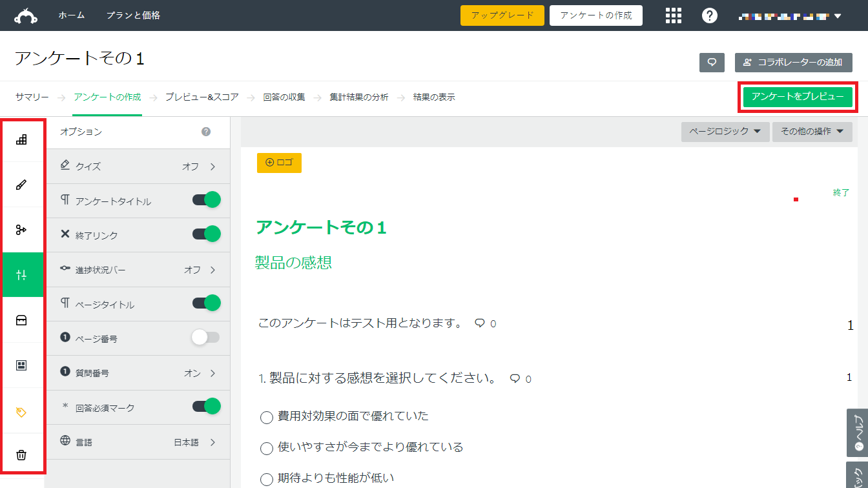Image resolution: width=868 pixels, height=488 pixels.
Task: Enable the ページ番号 toggle
Action: (x=205, y=338)
